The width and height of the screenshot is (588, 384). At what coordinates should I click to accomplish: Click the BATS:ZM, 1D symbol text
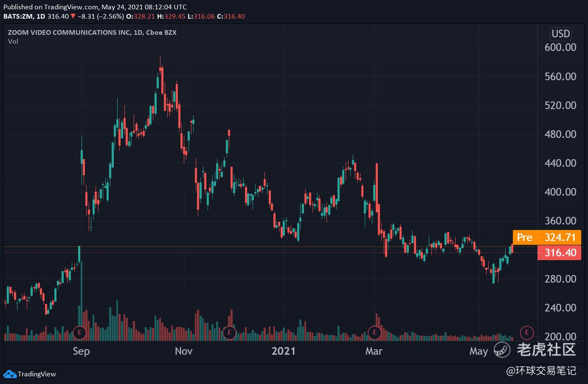[x=24, y=17]
